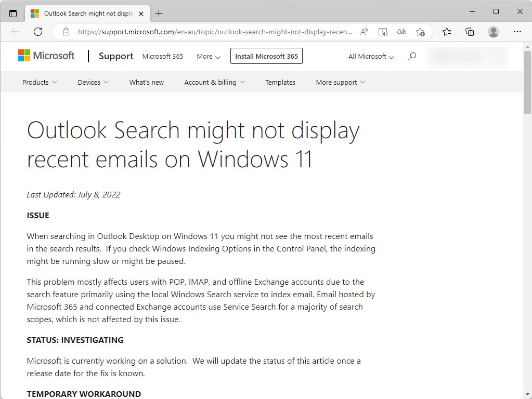Open the What's new menu item

click(147, 82)
